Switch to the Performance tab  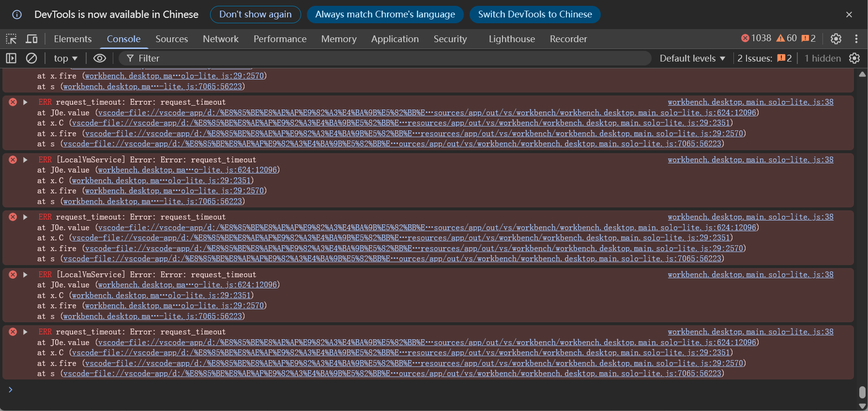(280, 39)
